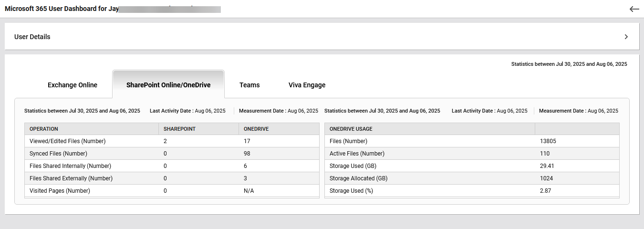Viewport: 644px width, 229px height.
Task: Select the Viewed/Edited Files (Number) row label
Action: click(67, 141)
